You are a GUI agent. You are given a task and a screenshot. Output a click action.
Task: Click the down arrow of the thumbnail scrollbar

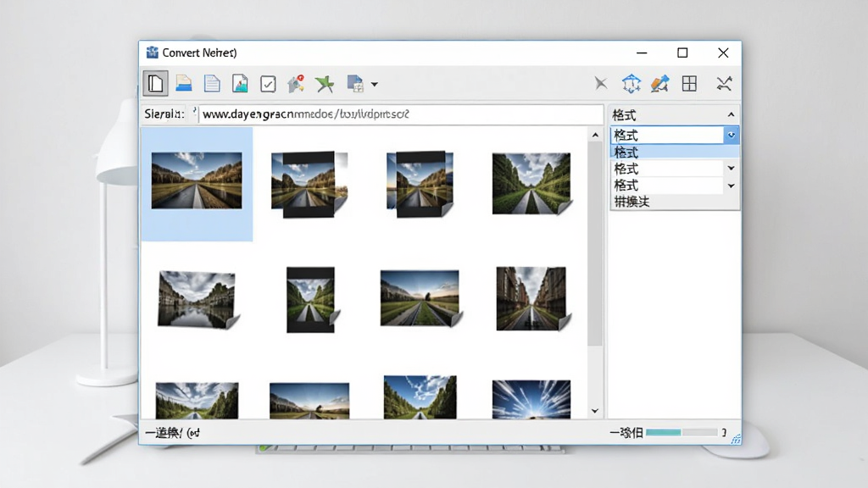coord(595,411)
